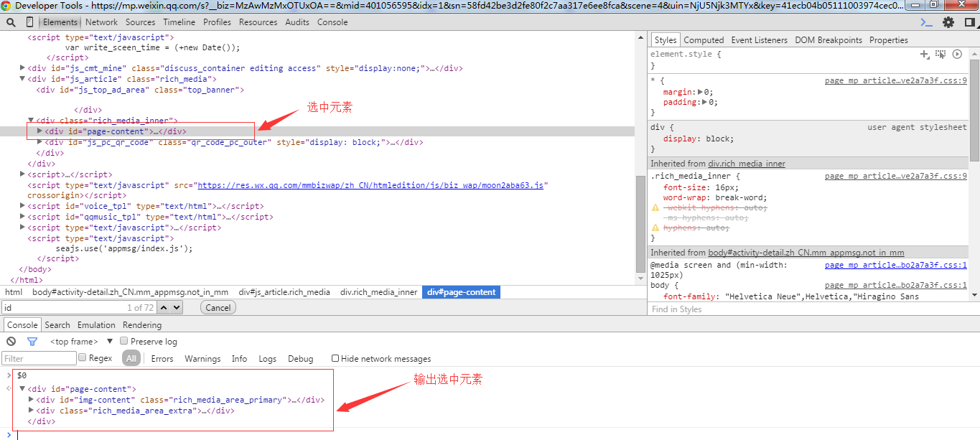Add new style rule plus icon

[925, 55]
